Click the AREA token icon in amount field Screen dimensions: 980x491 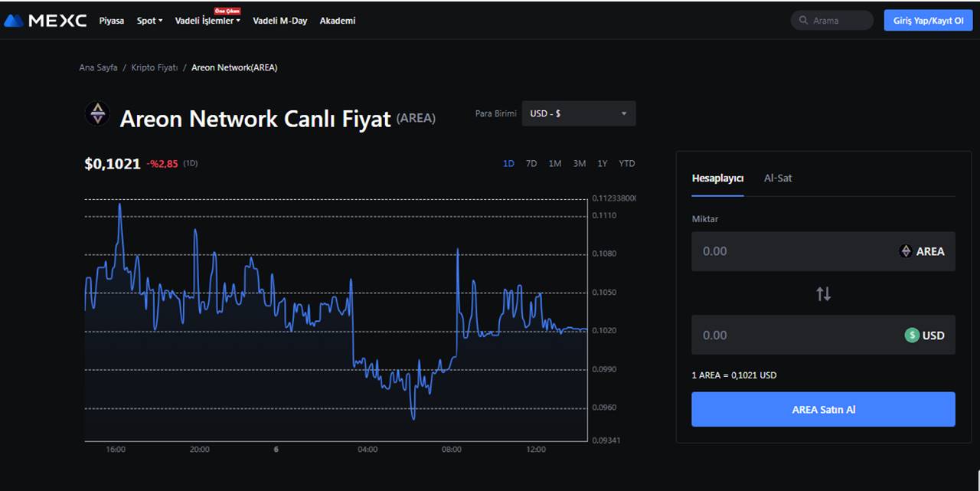tap(906, 251)
